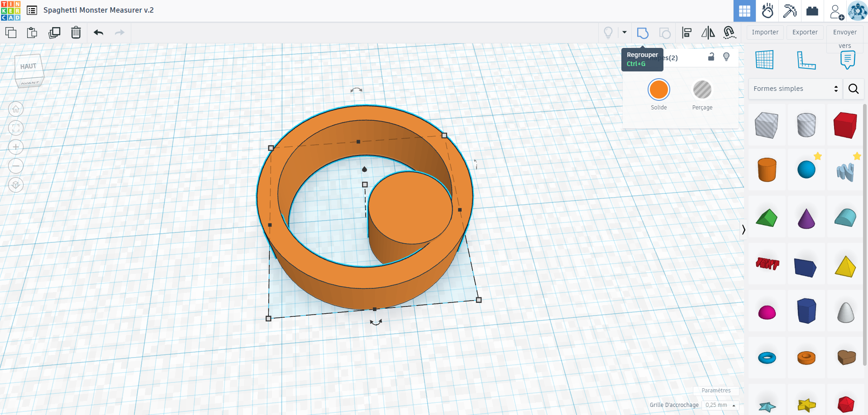Redo the last undone action
This screenshot has height=415, width=868.
click(x=119, y=33)
